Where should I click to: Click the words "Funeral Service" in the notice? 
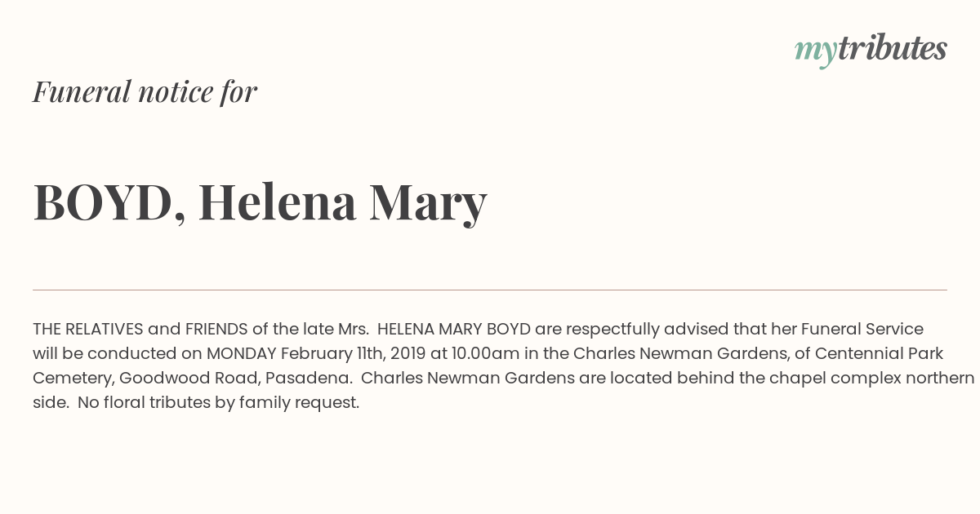tap(862, 329)
